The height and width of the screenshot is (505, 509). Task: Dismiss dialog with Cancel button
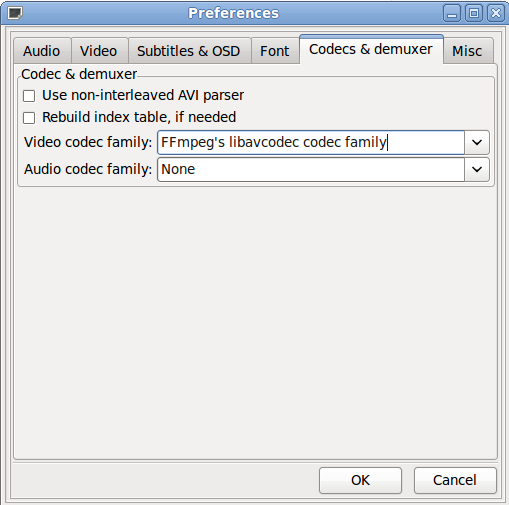[x=455, y=480]
